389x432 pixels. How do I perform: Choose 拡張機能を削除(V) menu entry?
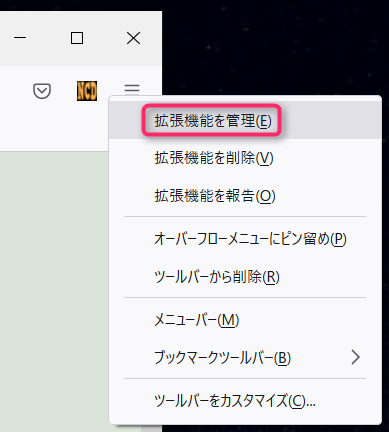tap(245, 158)
